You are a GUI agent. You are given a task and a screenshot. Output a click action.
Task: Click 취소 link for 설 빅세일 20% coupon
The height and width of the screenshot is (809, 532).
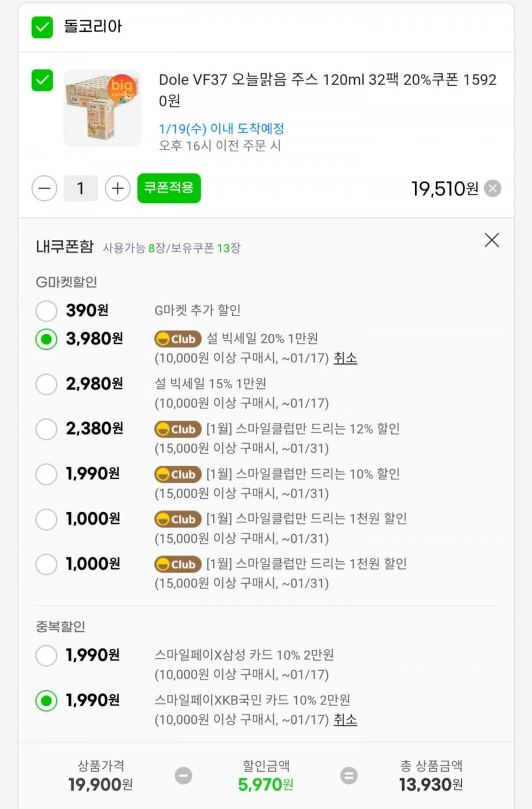(345, 358)
